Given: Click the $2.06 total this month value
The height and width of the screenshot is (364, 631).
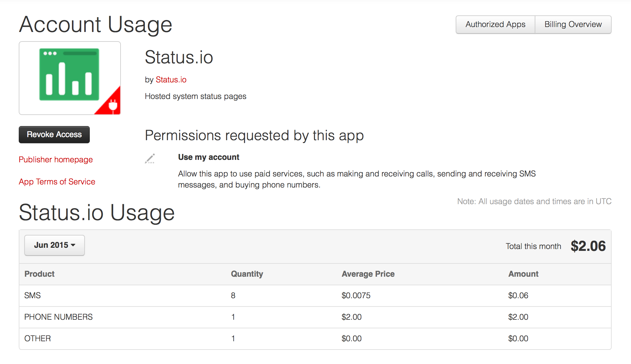Looking at the screenshot, I should click(588, 246).
